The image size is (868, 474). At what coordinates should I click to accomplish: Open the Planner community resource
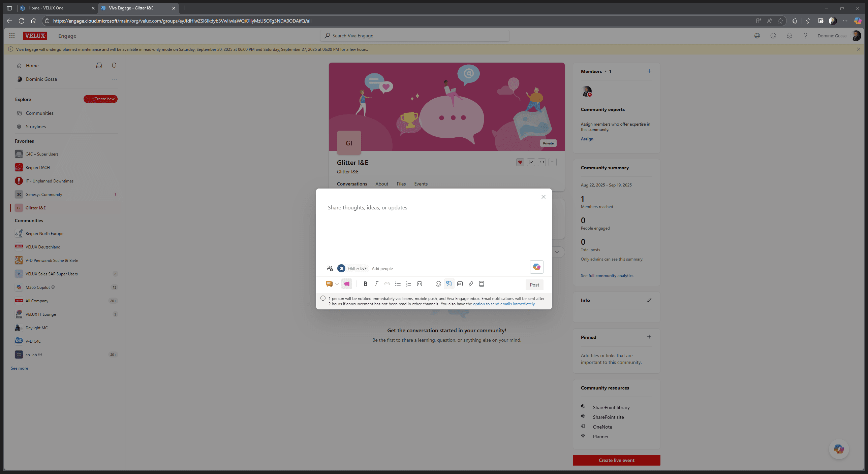[600, 437]
